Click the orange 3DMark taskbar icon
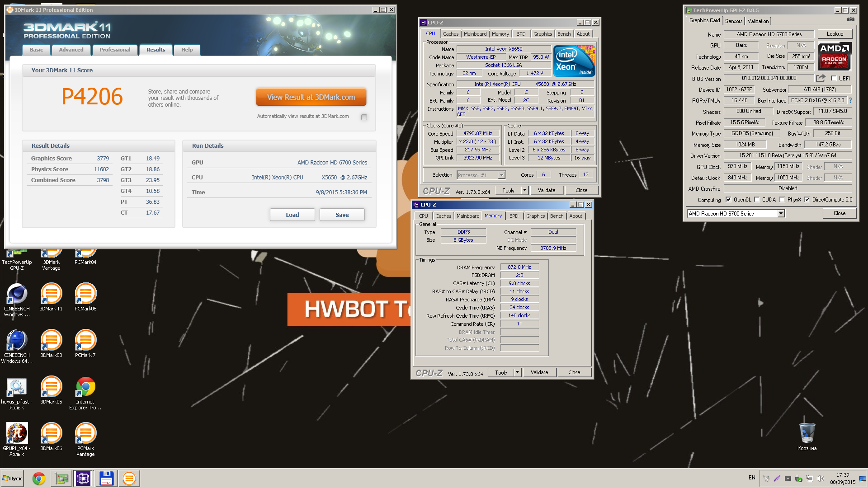Screen dimensions: 868x488 click(x=129, y=478)
